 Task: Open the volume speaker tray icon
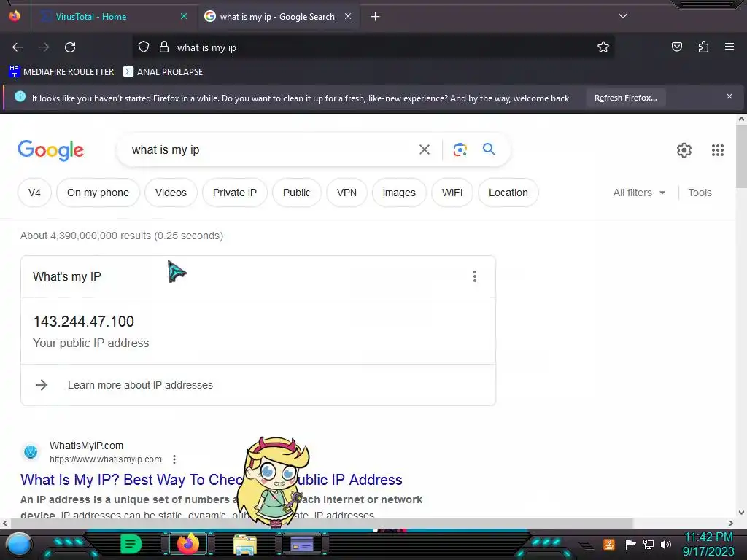click(x=665, y=544)
